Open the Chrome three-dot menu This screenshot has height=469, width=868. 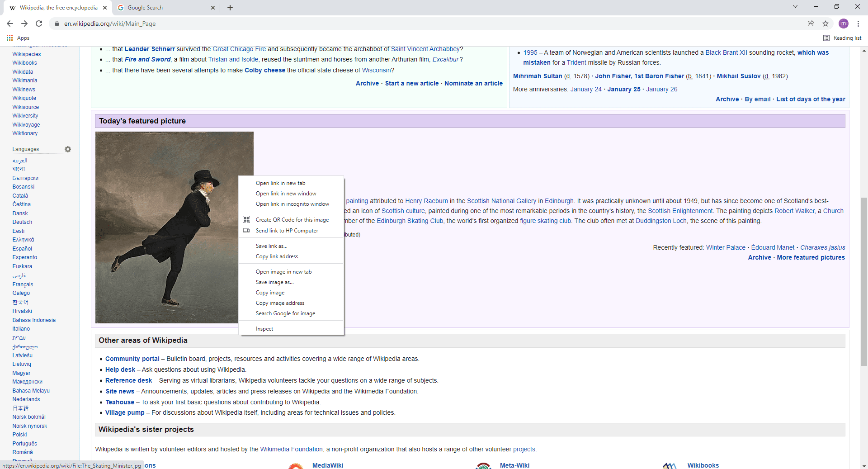858,24
